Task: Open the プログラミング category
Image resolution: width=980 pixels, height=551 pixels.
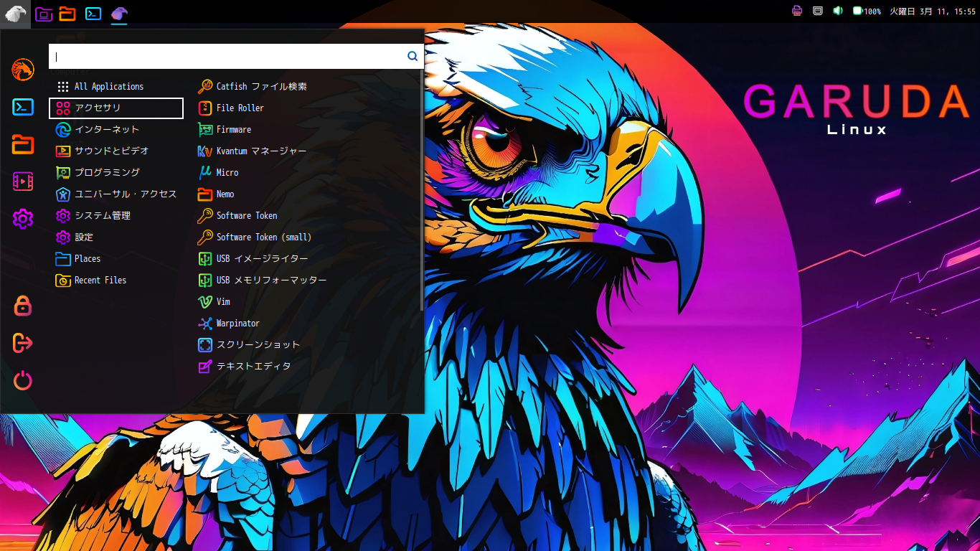Action: click(x=116, y=172)
